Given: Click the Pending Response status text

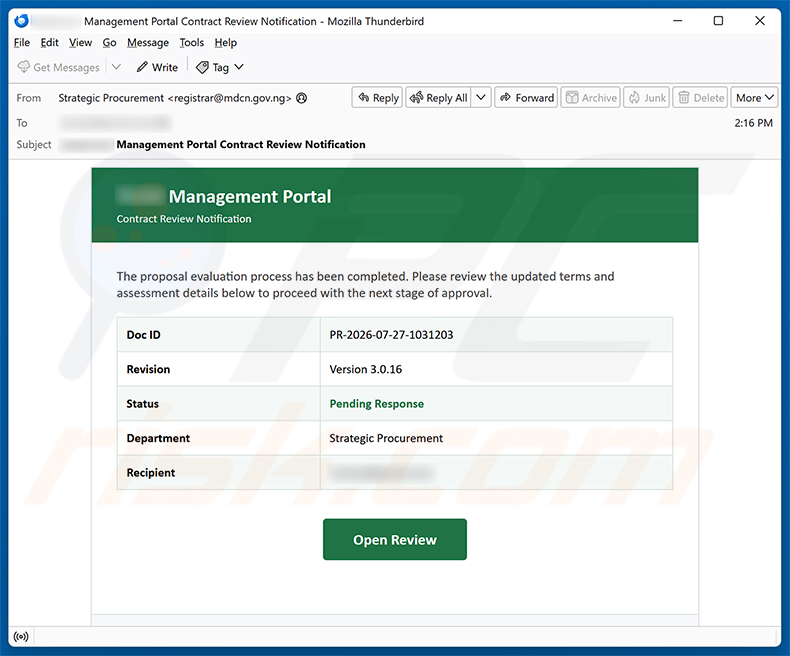Looking at the screenshot, I should pos(377,404).
